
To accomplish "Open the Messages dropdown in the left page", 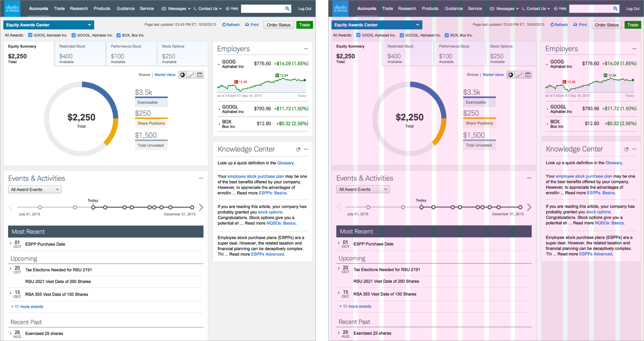I will (x=179, y=8).
